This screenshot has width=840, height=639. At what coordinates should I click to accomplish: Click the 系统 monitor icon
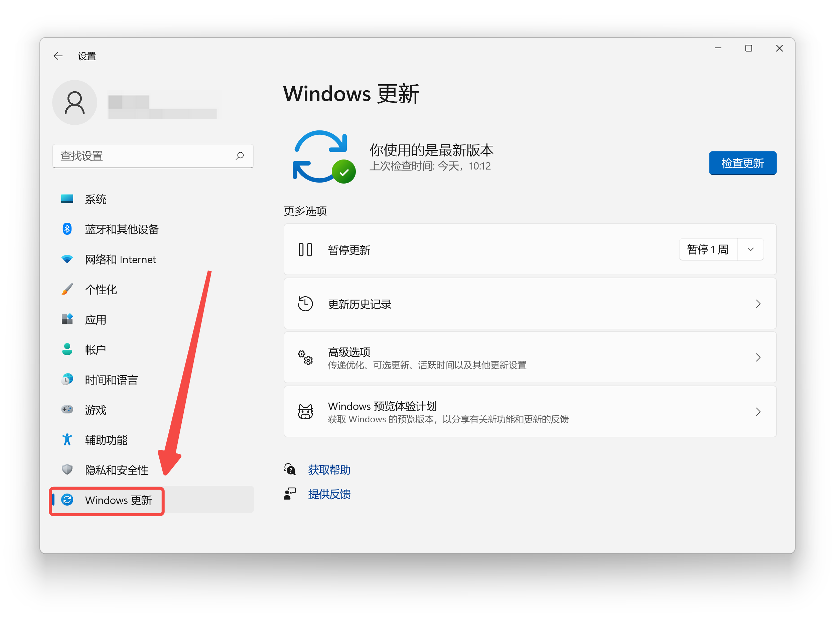point(67,199)
